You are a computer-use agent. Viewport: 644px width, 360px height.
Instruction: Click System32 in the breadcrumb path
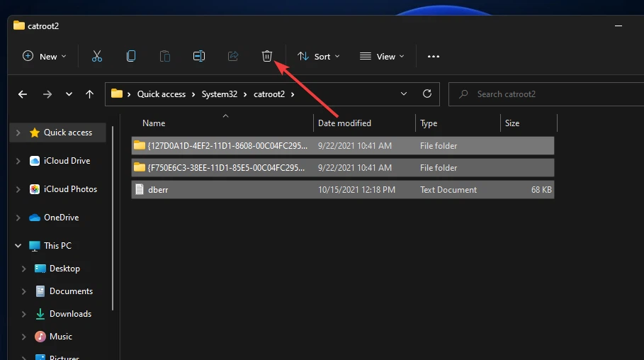pyautogui.click(x=220, y=94)
